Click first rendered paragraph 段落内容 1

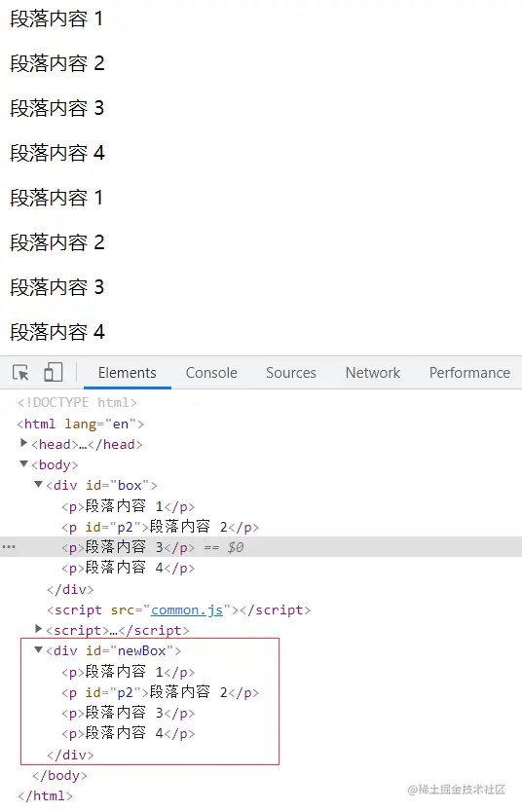(x=56, y=18)
